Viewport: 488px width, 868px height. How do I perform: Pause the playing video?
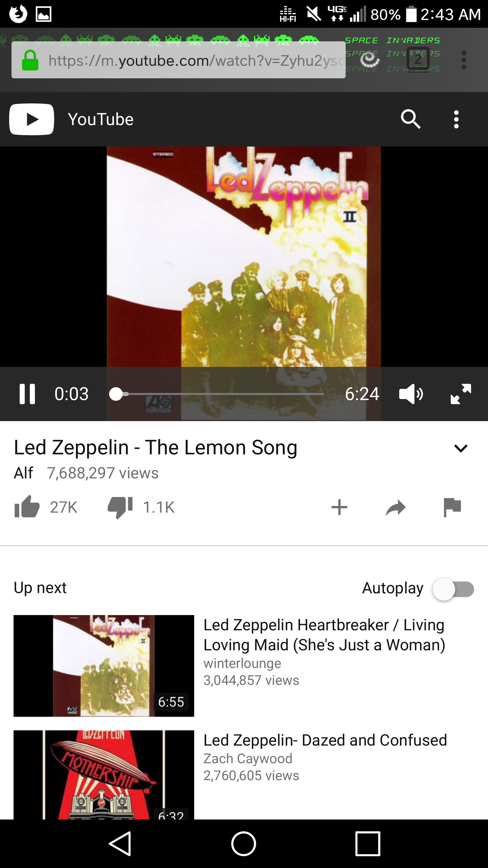point(27,394)
